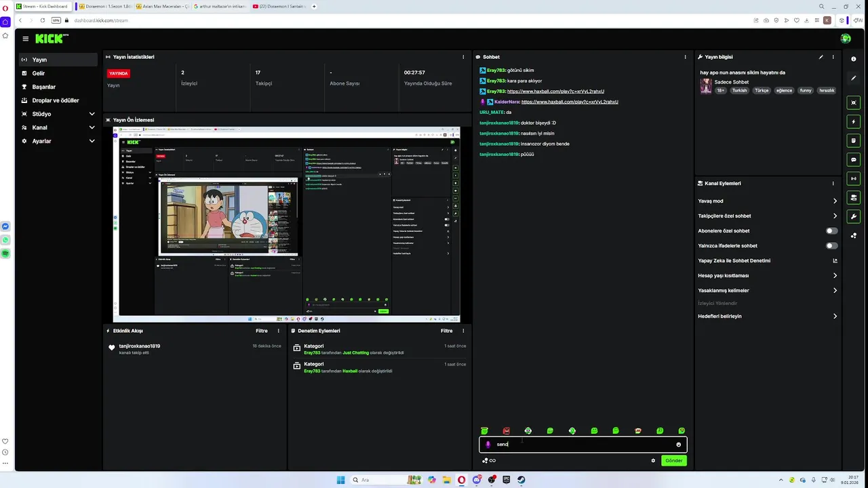Open Windows Start button on taskbar

341,480
